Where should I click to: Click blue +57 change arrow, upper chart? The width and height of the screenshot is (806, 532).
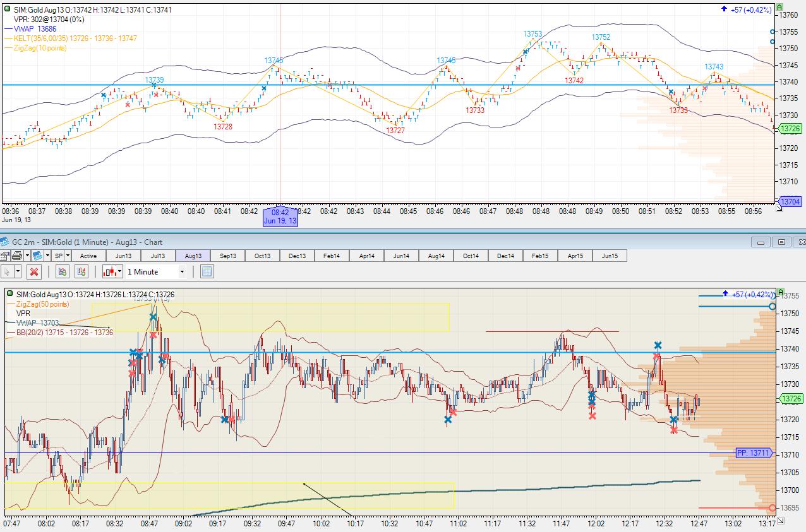click(724, 9)
